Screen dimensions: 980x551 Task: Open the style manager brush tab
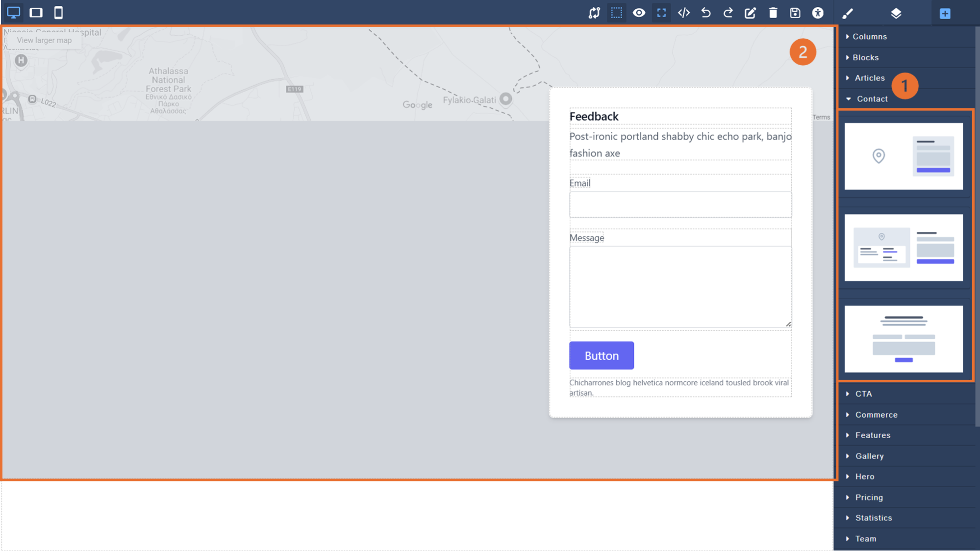point(848,13)
